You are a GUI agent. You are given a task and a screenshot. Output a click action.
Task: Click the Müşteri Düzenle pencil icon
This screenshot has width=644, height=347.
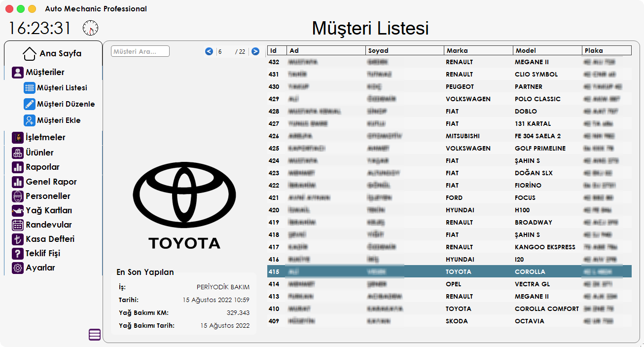point(30,104)
